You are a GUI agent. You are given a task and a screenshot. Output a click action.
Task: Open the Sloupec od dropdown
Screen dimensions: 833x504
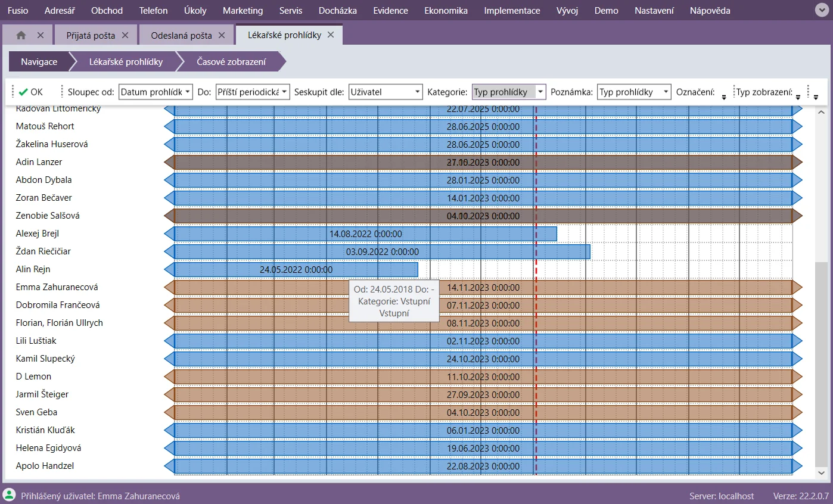(x=188, y=92)
